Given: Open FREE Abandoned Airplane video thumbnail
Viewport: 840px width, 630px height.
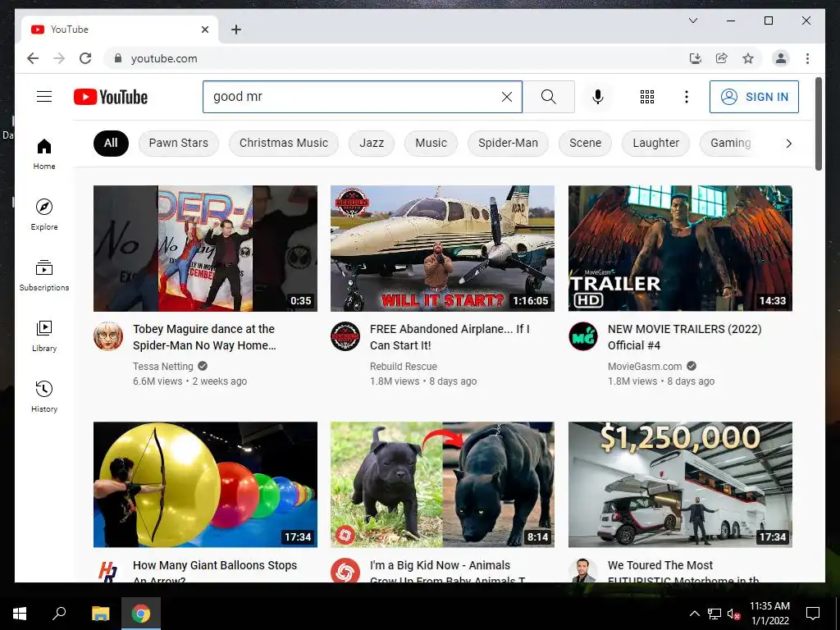Looking at the screenshot, I should (442, 248).
